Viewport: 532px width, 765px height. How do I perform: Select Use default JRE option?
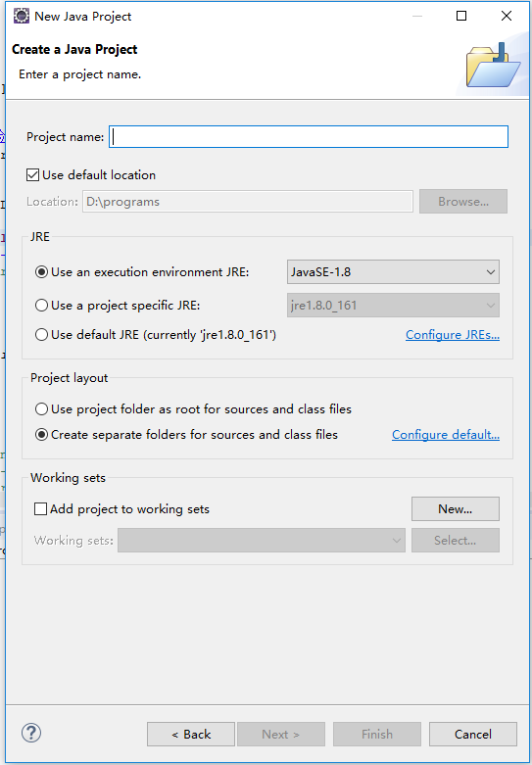[41, 335]
